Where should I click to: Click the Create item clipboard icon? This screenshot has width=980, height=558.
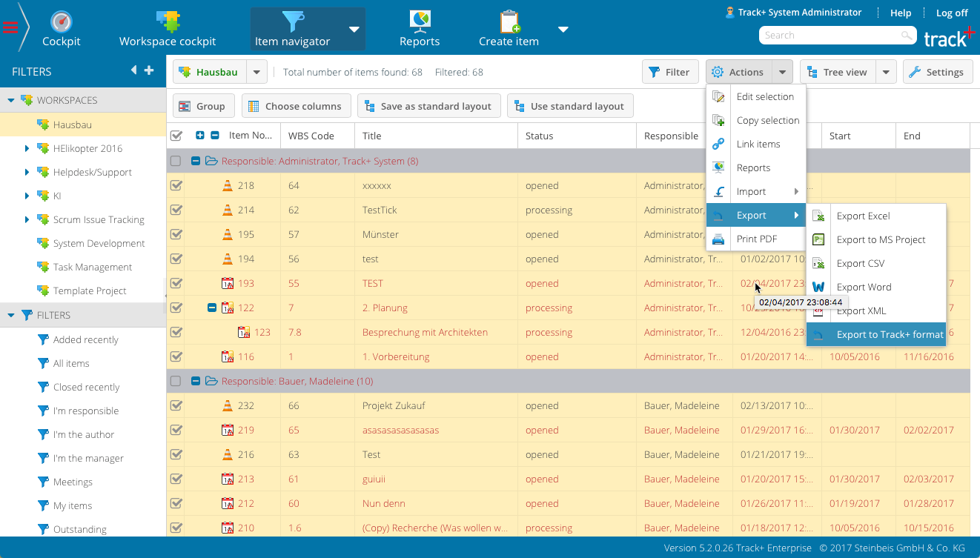tap(509, 21)
